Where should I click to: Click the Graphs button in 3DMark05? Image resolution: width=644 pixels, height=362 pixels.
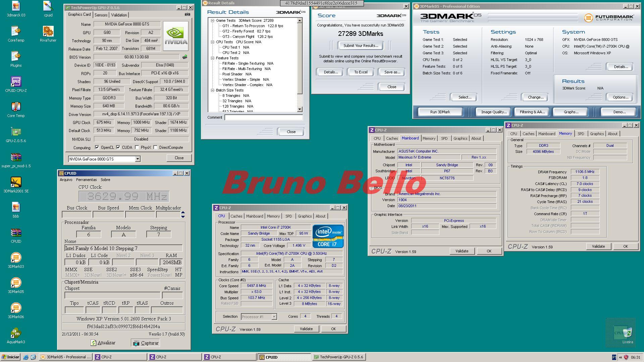click(x=571, y=112)
